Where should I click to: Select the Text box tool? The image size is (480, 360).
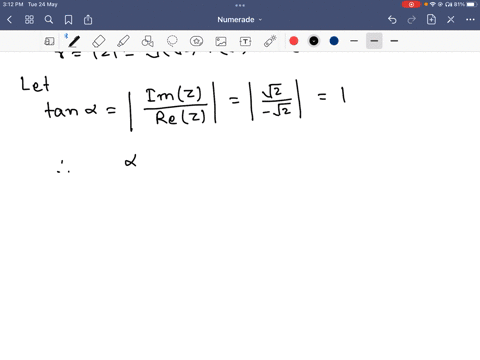pyautogui.click(x=245, y=41)
